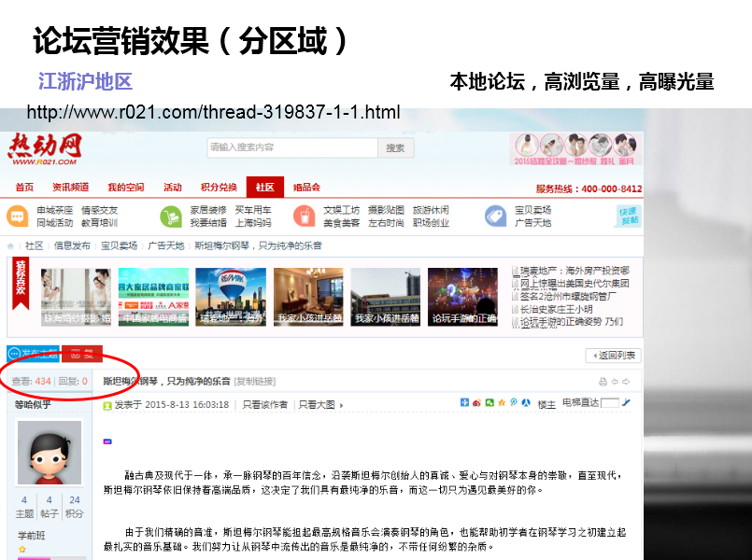Screen dimensions: 752x560
Task: Open the 论玩手游的正确 thumbnail
Action: tap(462, 297)
